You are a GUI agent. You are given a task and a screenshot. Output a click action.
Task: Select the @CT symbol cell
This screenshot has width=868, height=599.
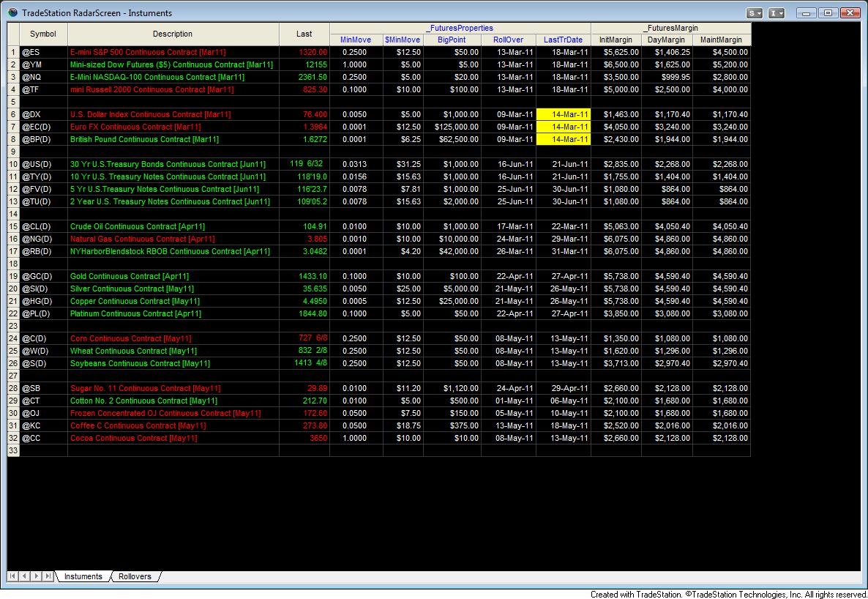[43, 401]
